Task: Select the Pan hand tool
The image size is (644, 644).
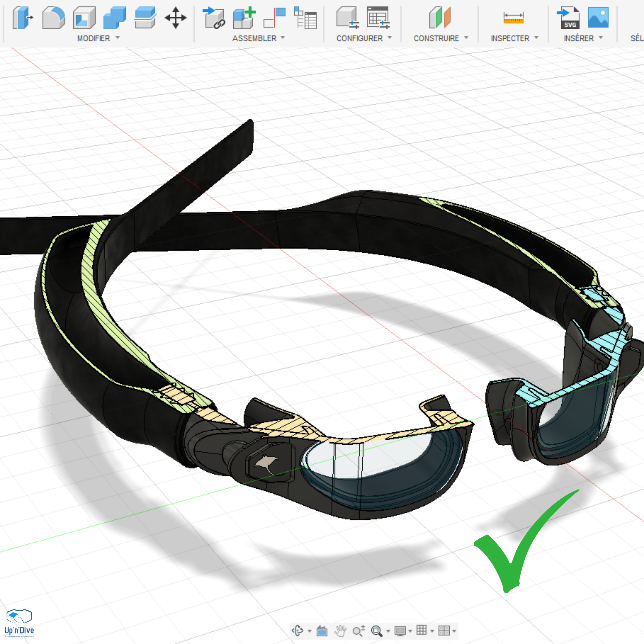Action: coord(341,631)
